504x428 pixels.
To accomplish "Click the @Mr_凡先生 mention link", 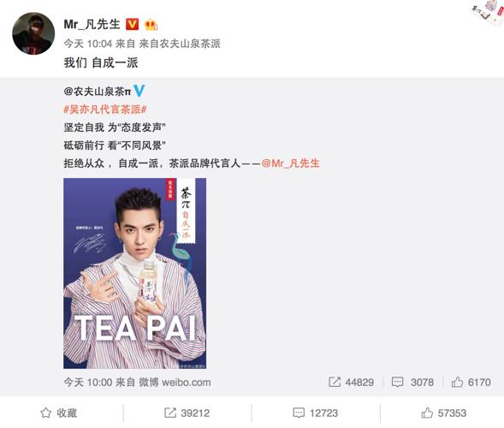I will click(291, 163).
